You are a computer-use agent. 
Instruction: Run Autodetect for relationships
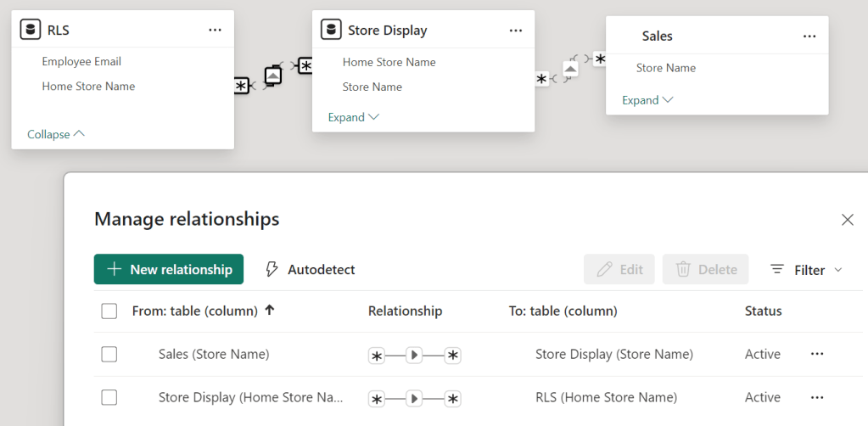point(311,270)
